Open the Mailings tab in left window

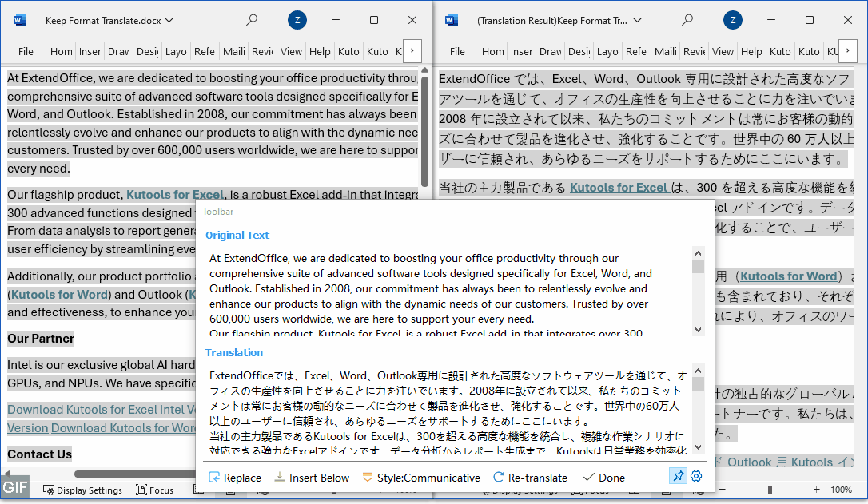pos(233,51)
